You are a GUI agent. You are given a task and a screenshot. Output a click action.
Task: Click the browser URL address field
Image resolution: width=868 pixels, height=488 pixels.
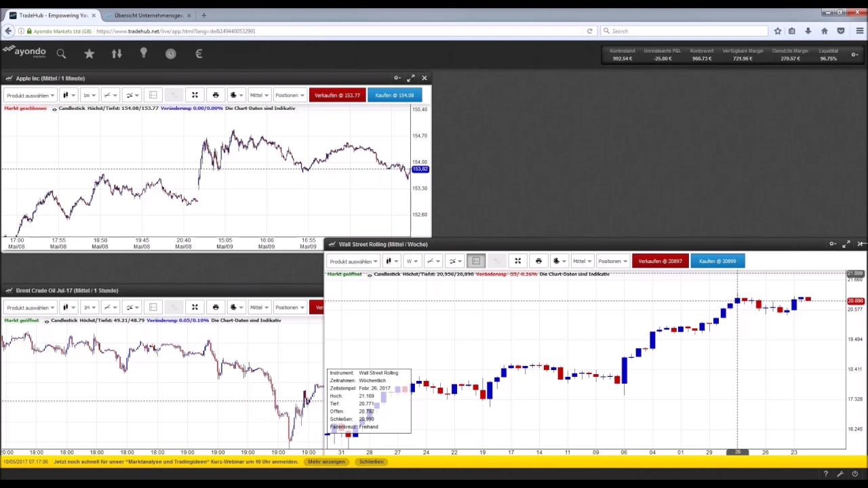point(339,31)
